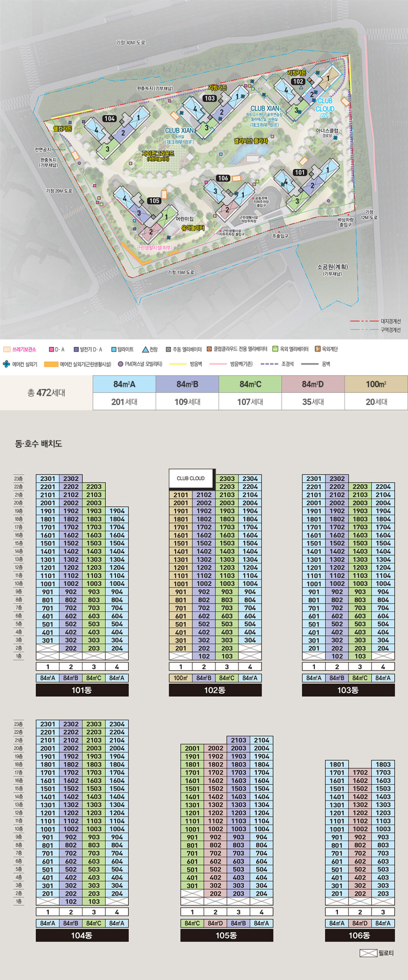The image size is (408, 980).
Task: Select the 100m² unit type header
Action: click(x=376, y=384)
